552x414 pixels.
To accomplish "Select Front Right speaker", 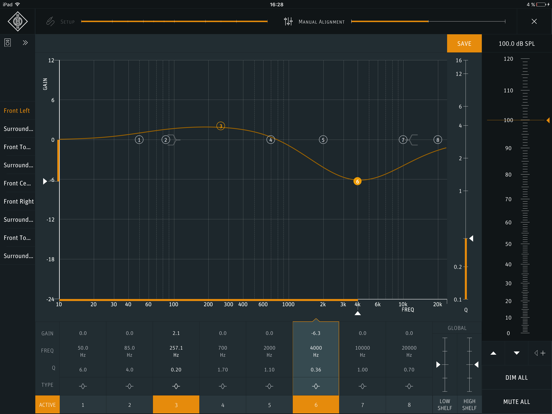I will (x=19, y=201).
